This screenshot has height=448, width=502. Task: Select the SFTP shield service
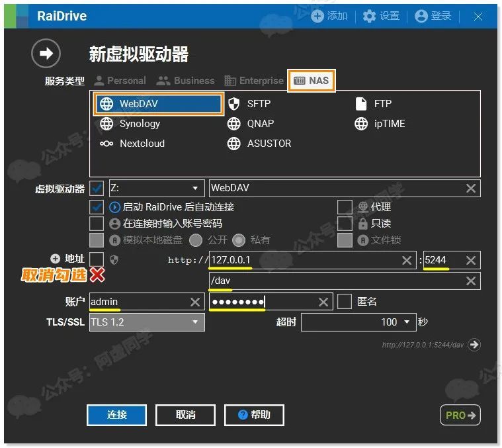click(249, 104)
